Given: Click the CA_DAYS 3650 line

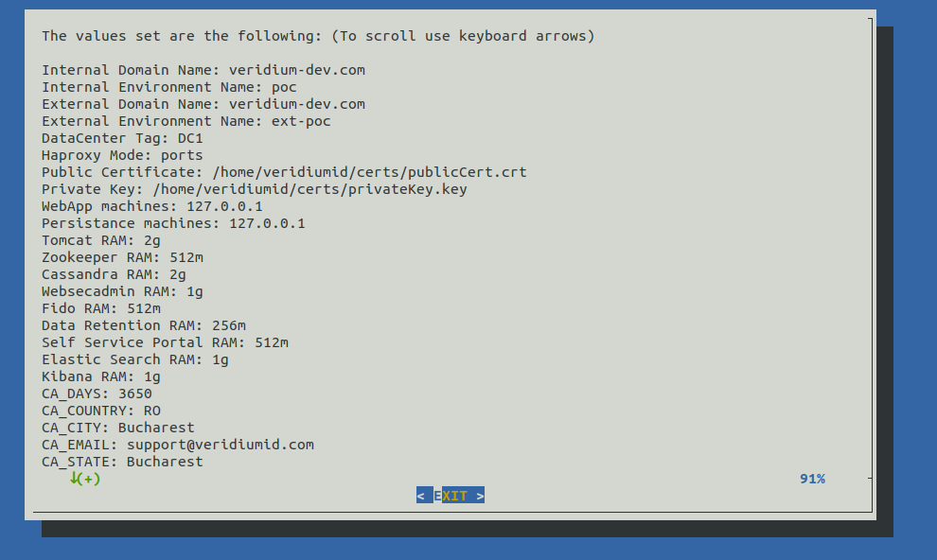Looking at the screenshot, I should [x=97, y=394].
